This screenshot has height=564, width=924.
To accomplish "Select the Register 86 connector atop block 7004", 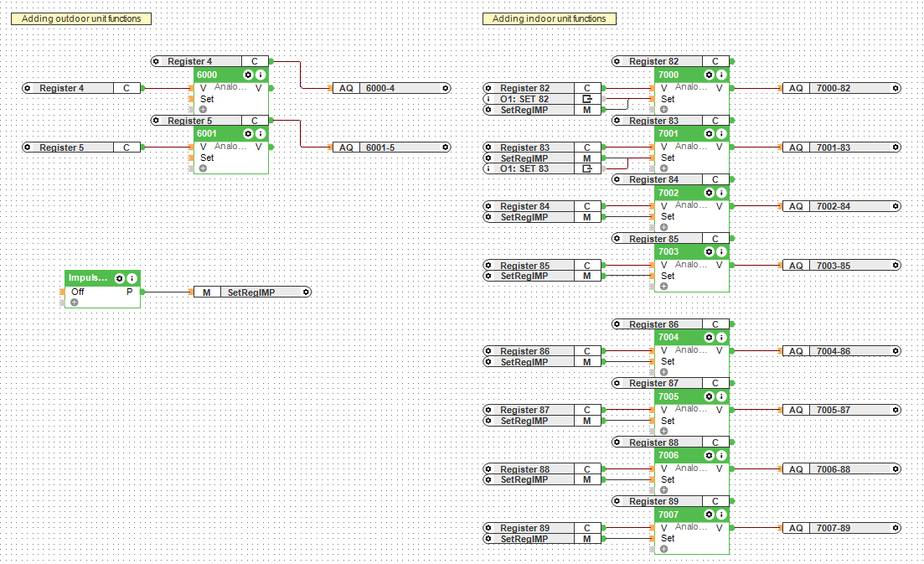I will (671, 324).
